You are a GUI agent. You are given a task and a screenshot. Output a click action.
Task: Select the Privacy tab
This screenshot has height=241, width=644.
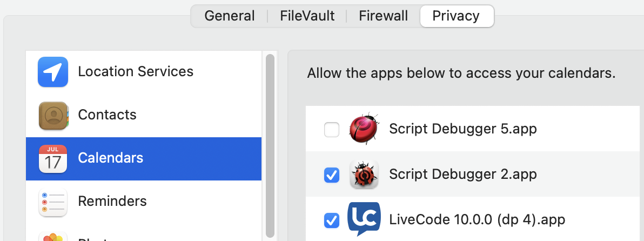[x=456, y=16]
